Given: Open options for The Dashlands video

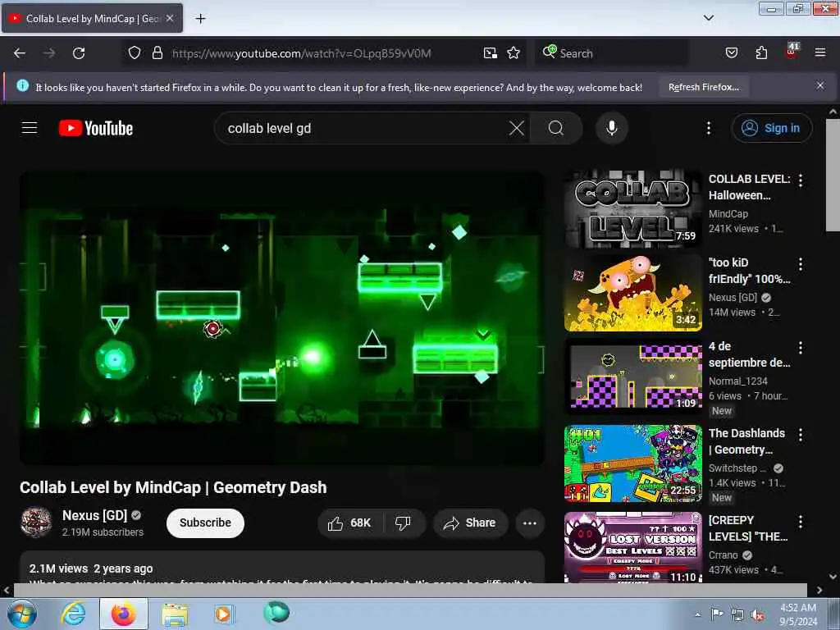Looking at the screenshot, I should [x=801, y=435].
